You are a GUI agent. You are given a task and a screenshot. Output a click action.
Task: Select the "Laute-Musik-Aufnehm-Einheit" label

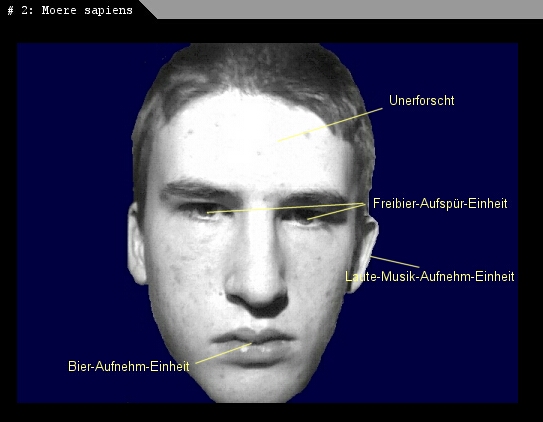(430, 276)
